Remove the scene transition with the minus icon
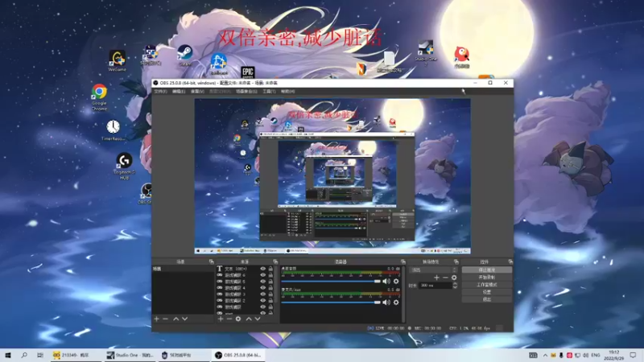The width and height of the screenshot is (644, 362). 445,278
